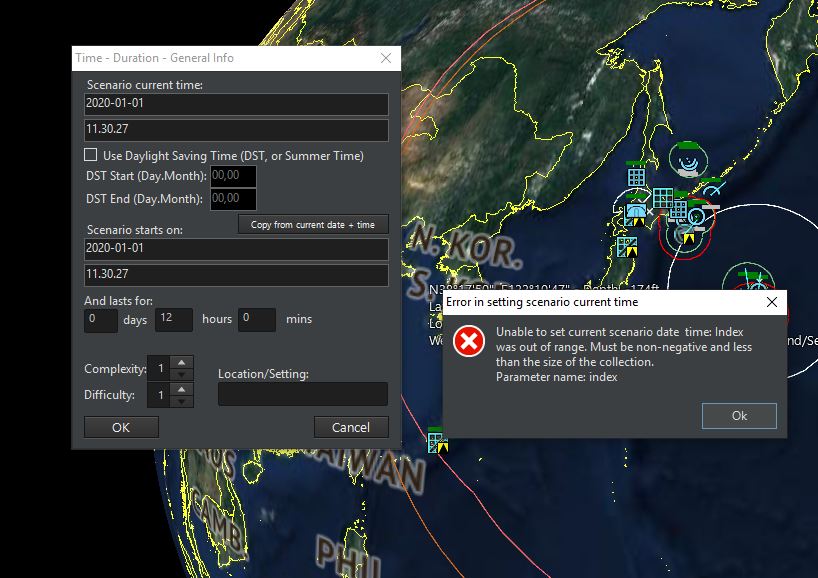
Task: Click Copy from current date + time button
Action: [x=313, y=224]
